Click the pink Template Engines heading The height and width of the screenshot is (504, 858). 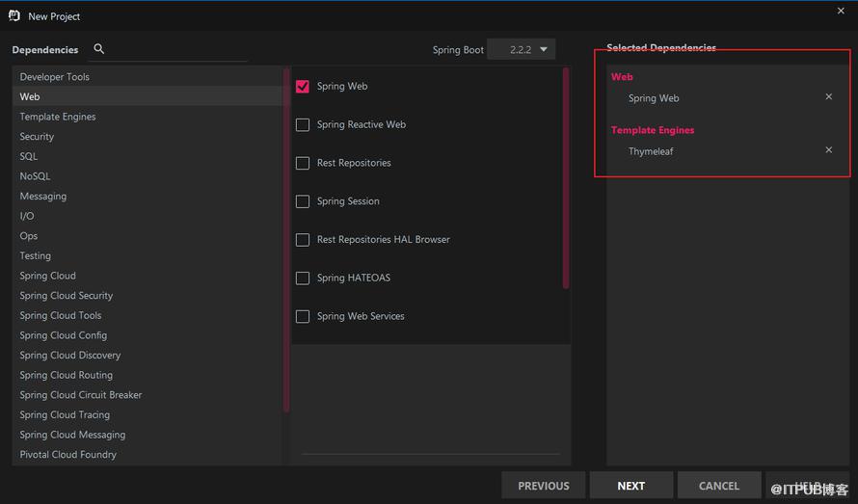click(653, 130)
